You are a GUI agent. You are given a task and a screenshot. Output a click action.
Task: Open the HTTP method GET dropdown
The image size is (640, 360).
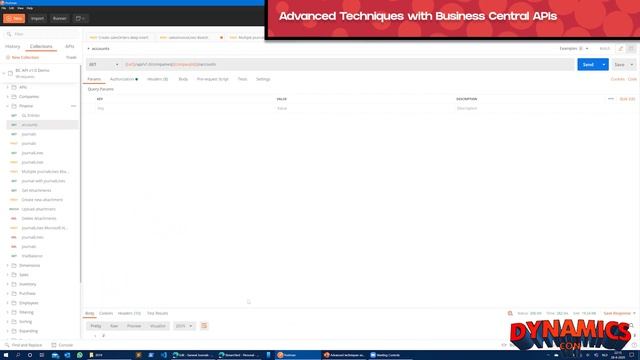103,64
